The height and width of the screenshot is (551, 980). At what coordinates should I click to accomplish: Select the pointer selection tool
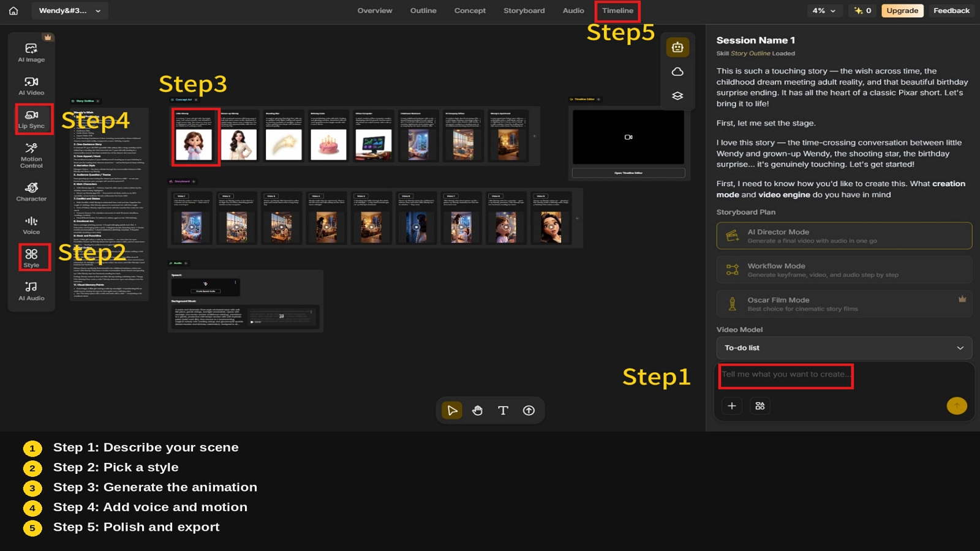[452, 410]
